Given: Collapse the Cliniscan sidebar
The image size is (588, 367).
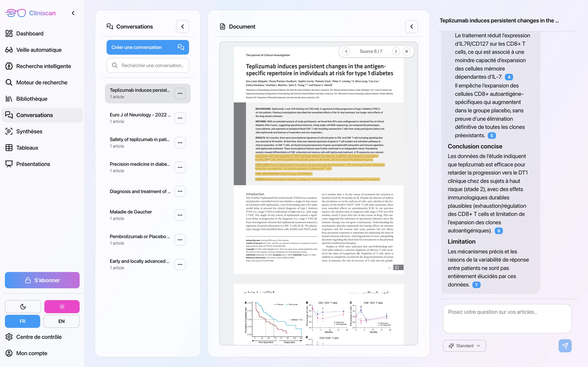Looking at the screenshot, I should (x=73, y=13).
